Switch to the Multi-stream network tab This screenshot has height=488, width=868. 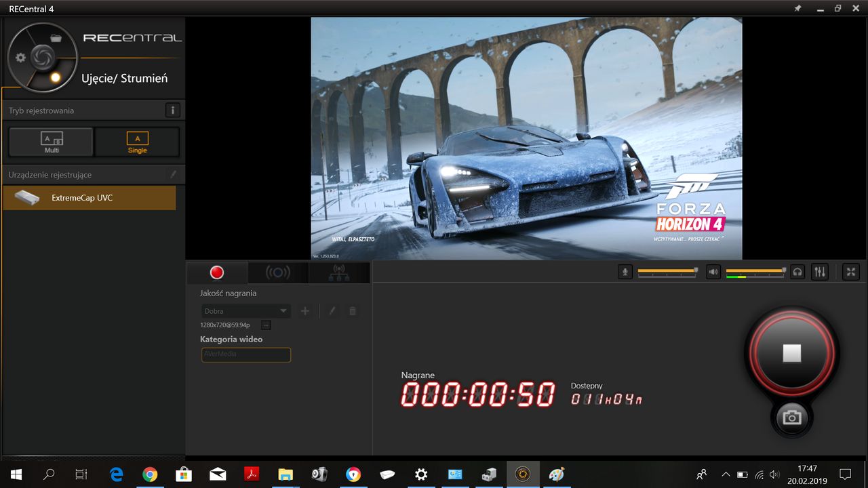click(339, 272)
